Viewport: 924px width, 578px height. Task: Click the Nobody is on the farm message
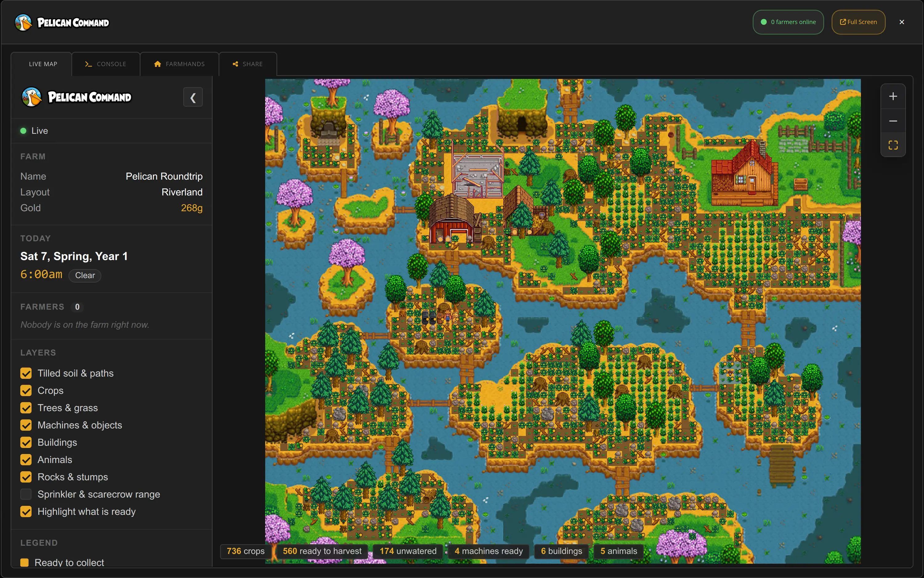coord(85,325)
